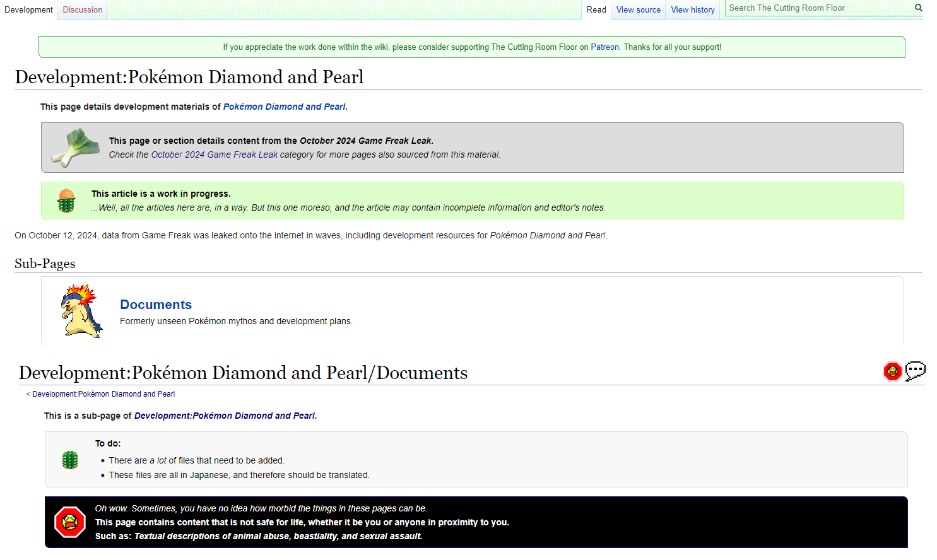Select the Development tab
This screenshot has height=560, width=937.
[x=29, y=9]
